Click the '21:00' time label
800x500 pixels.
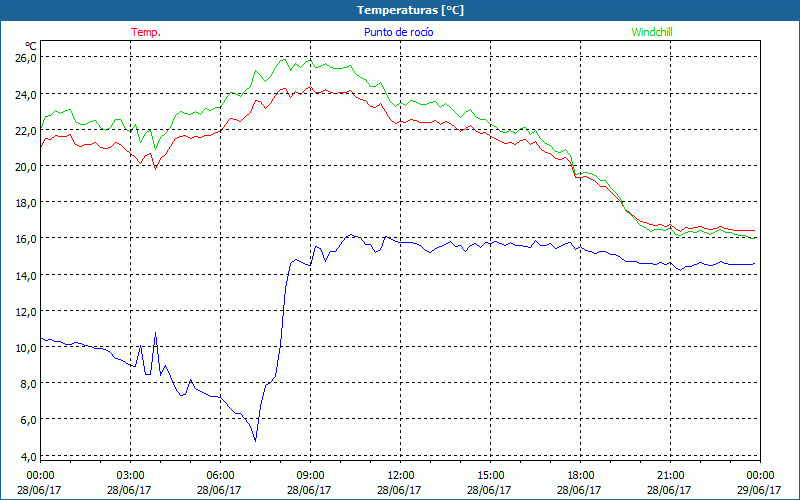click(670, 476)
